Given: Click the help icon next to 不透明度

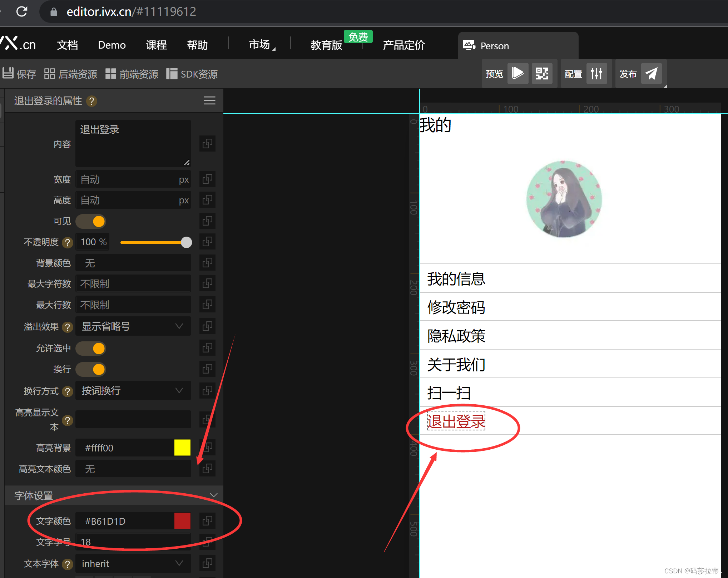Looking at the screenshot, I should point(67,243).
